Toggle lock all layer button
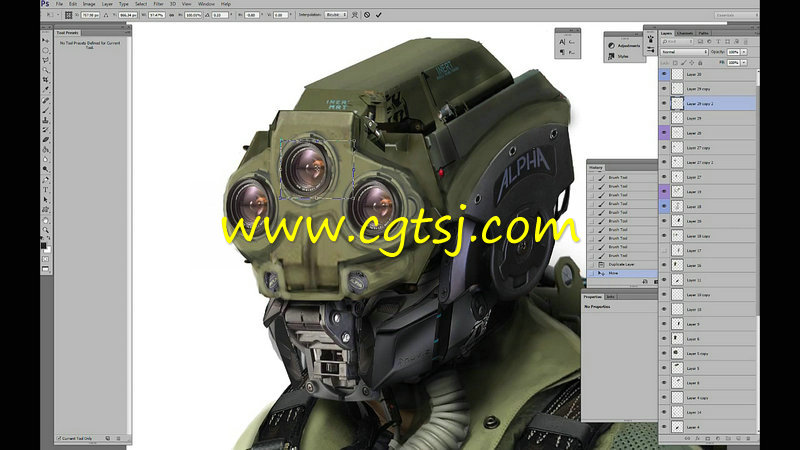The image size is (800, 450). [700, 63]
